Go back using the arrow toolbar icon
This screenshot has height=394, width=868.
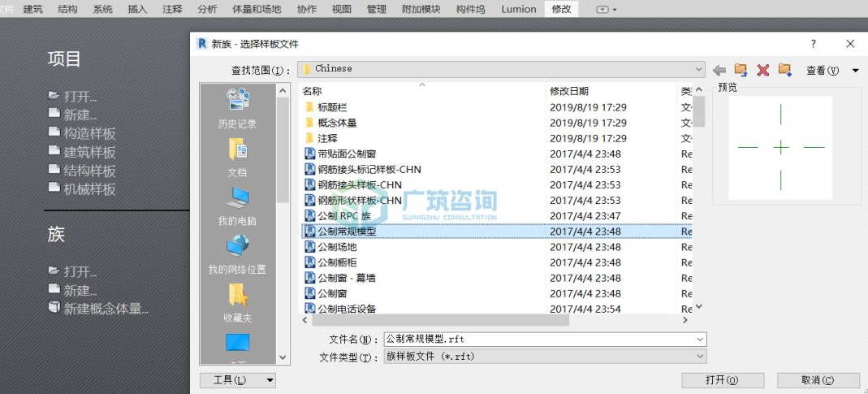pos(719,70)
